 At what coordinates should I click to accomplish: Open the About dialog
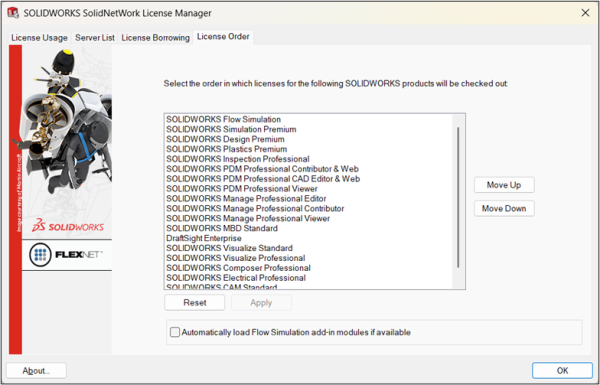point(36,370)
